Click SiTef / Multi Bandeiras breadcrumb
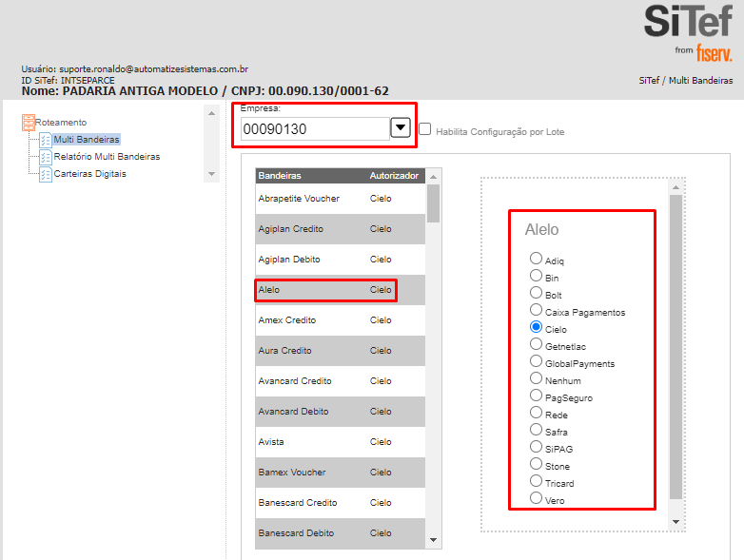744x560 pixels. point(686,81)
